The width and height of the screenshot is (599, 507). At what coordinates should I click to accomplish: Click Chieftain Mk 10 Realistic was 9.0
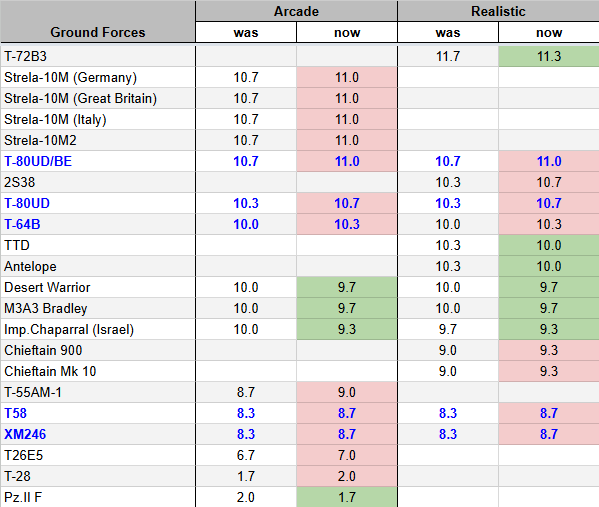[448, 371]
